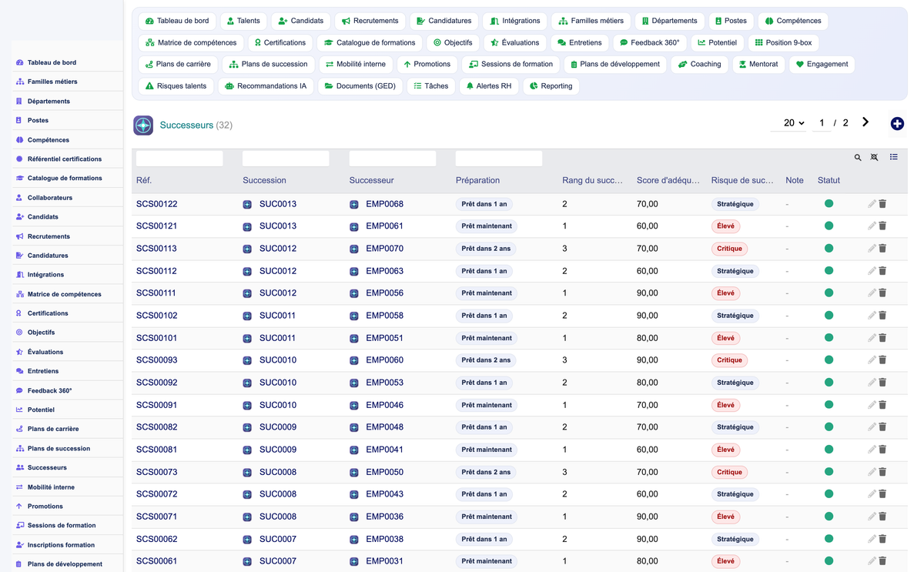Click Prêt maintenant badge in SCS00121 row
The width and height of the screenshot is (924, 572).
pos(487,226)
